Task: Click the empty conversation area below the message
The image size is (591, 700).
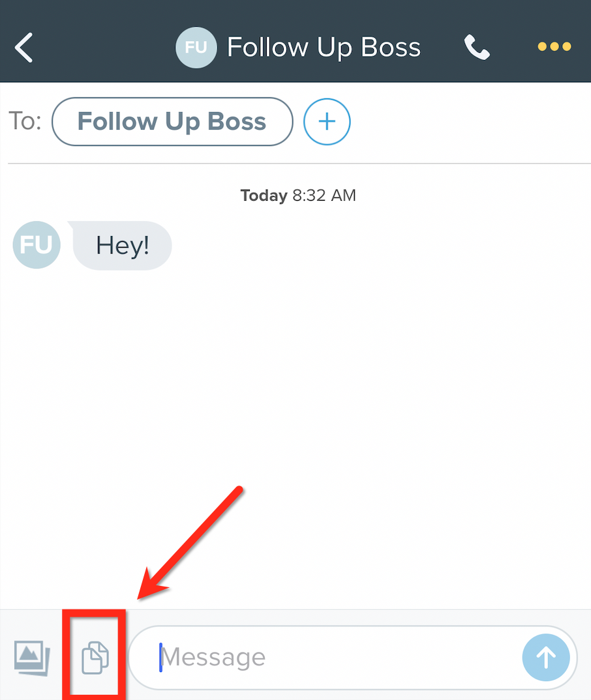Action: [x=295, y=401]
